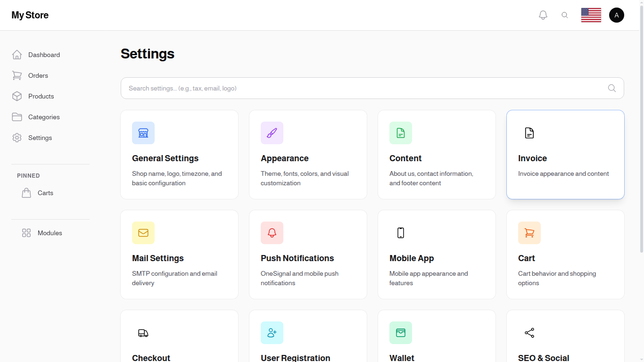This screenshot has width=644, height=362.
Task: Select the Dashboard home icon in sidebar
Action: pos(17,54)
